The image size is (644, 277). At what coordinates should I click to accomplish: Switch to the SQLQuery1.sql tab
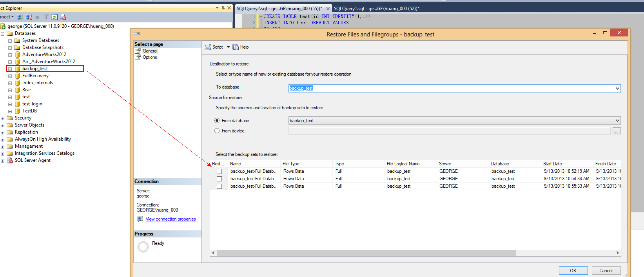[x=376, y=8]
